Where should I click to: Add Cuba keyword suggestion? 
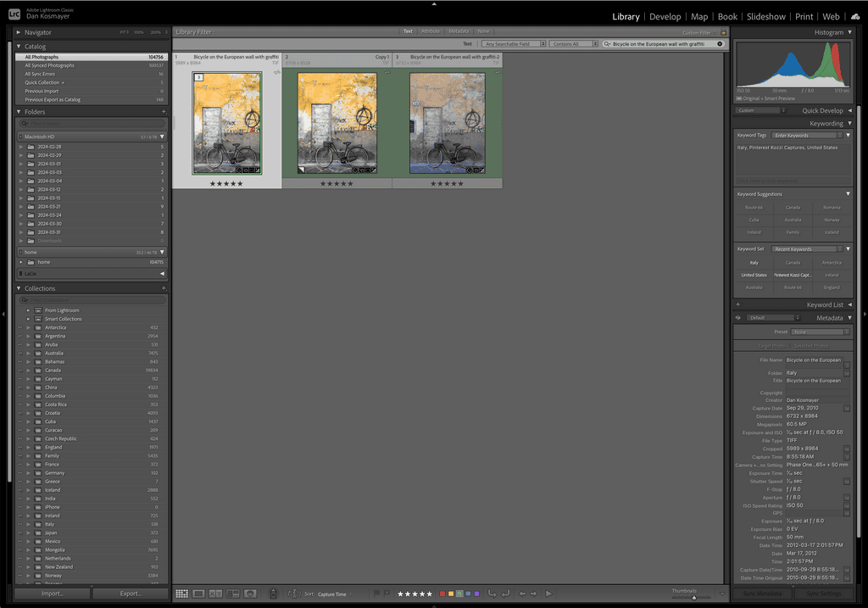(x=754, y=220)
